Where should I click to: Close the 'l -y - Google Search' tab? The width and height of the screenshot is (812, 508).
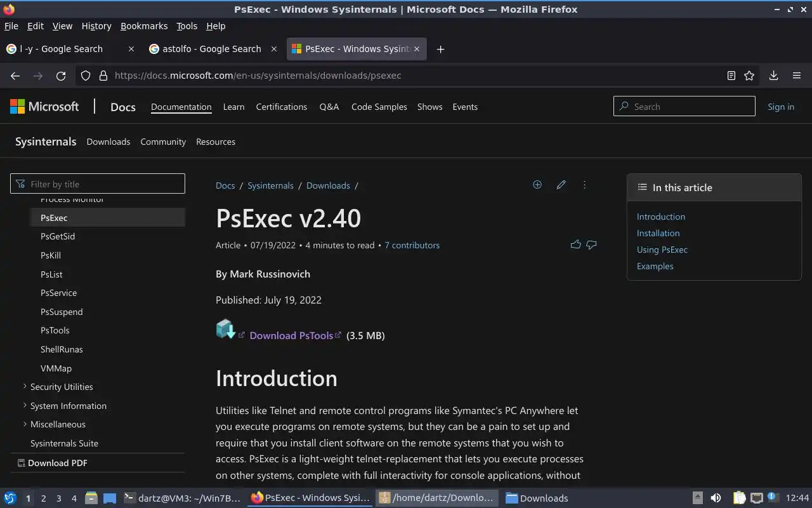pos(131,49)
